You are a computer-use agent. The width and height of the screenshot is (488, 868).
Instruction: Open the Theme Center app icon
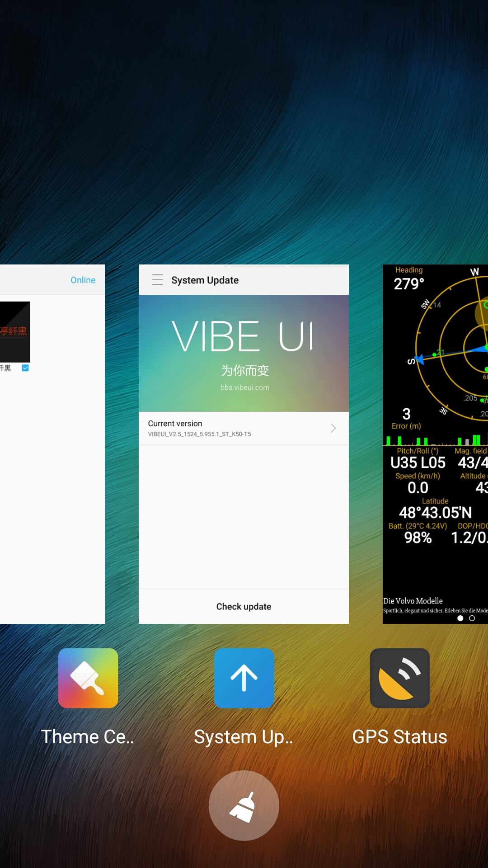pos(88,678)
